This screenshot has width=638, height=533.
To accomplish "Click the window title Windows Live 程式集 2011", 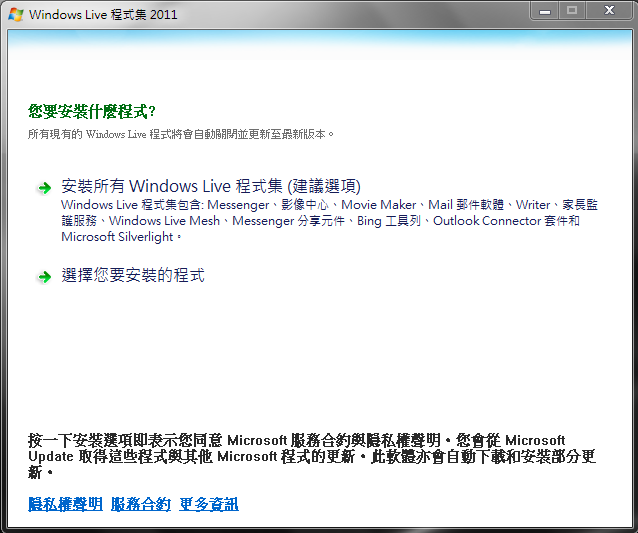I will click(x=103, y=15).
